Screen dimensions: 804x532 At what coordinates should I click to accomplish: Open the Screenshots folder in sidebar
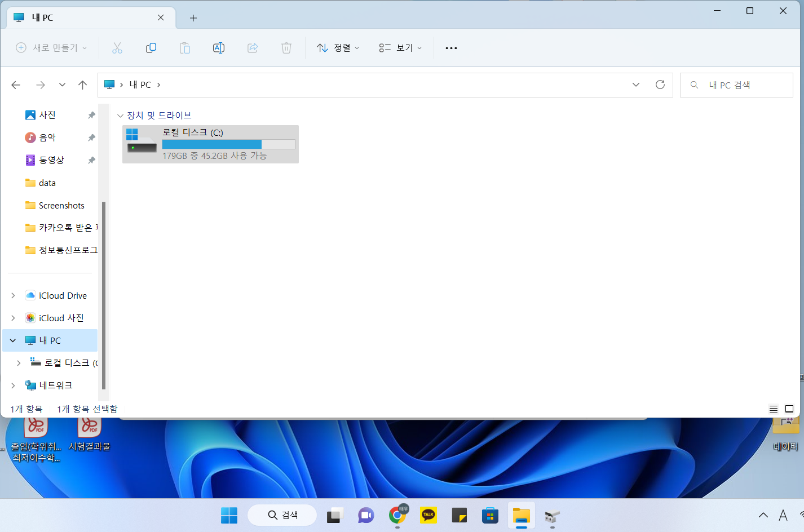(61, 205)
